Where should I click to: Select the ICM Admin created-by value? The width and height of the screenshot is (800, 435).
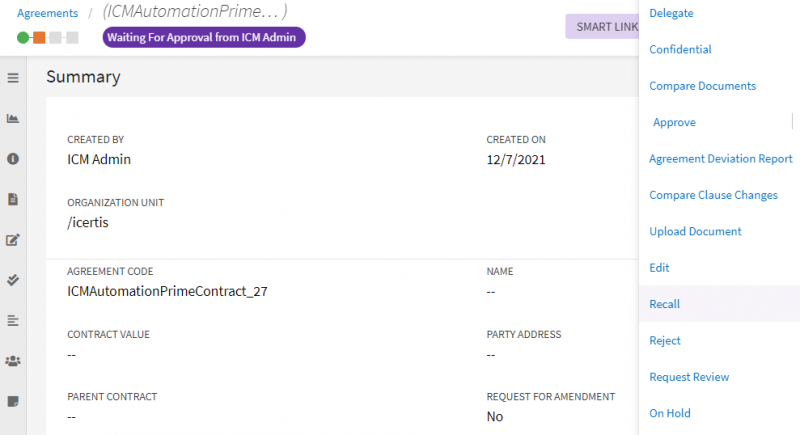(99, 160)
